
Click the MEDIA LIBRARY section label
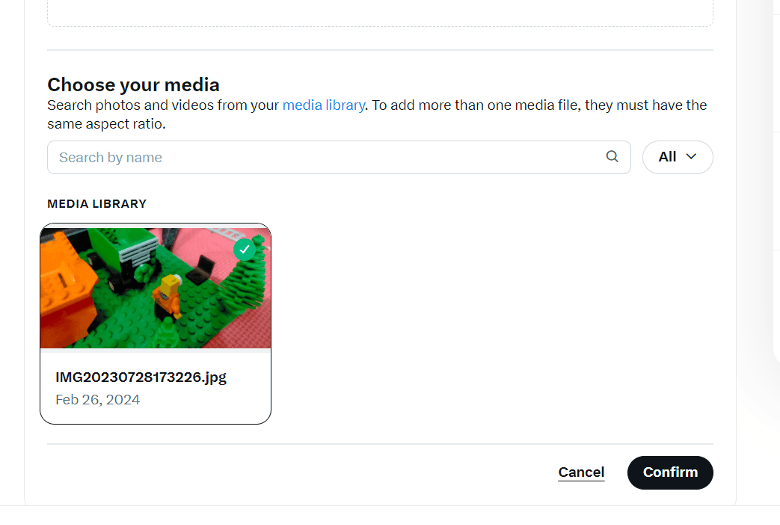97,204
